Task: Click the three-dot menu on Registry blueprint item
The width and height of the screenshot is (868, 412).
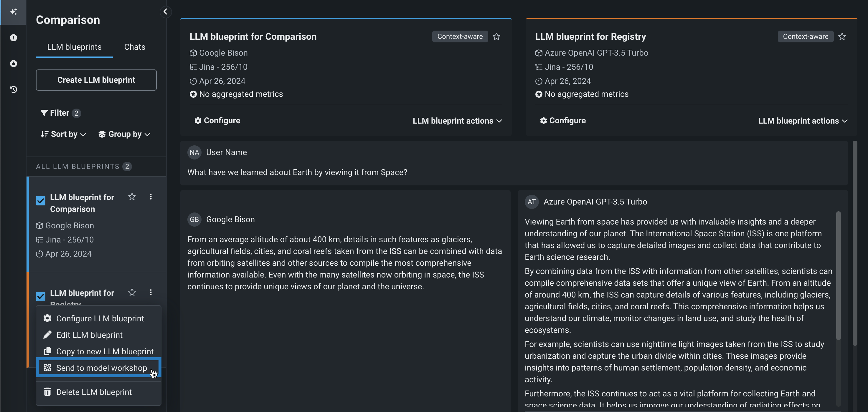Action: pyautogui.click(x=151, y=292)
